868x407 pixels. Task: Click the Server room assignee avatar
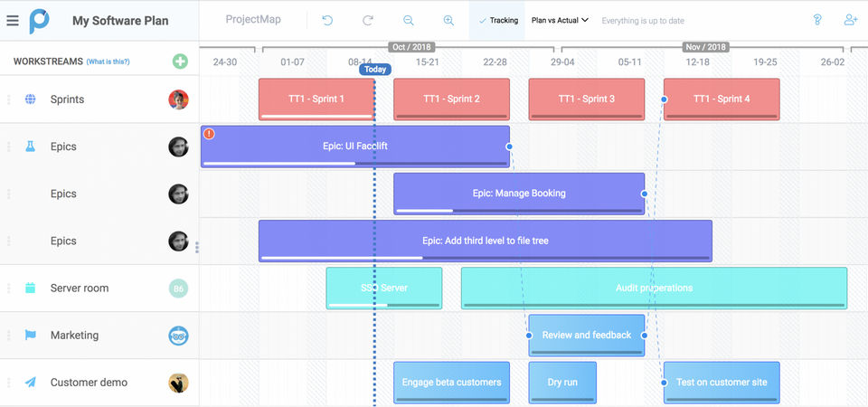[x=178, y=289]
